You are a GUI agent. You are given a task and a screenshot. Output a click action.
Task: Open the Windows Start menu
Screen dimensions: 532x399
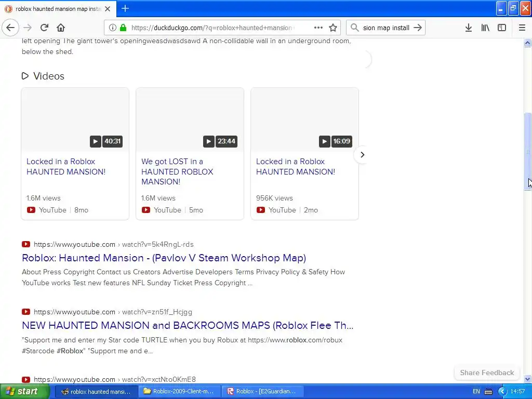pos(25,391)
